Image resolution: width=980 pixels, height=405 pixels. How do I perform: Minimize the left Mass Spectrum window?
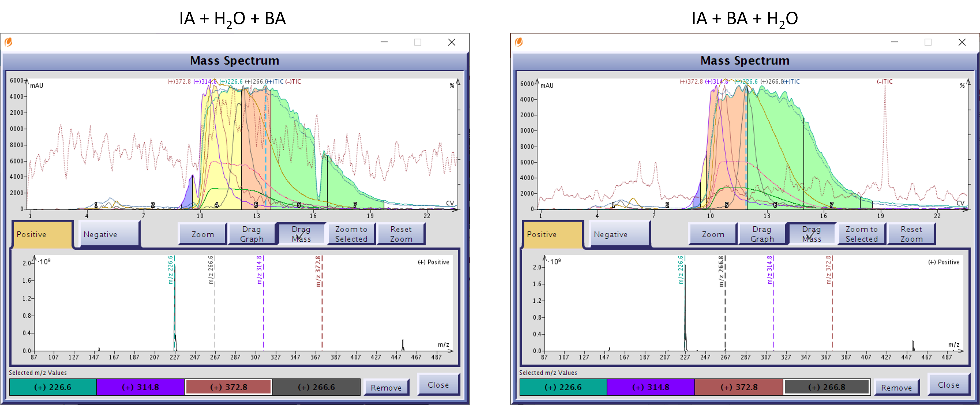tap(384, 42)
